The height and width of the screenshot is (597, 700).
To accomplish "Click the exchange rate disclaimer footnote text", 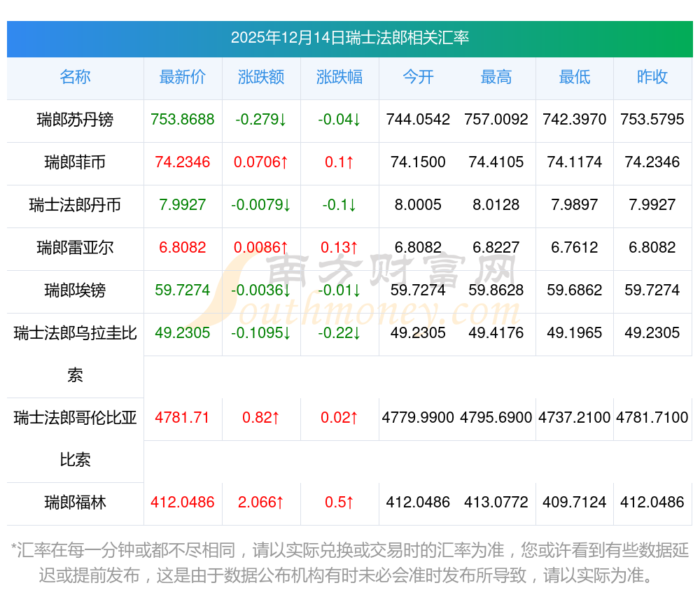I will (349, 563).
